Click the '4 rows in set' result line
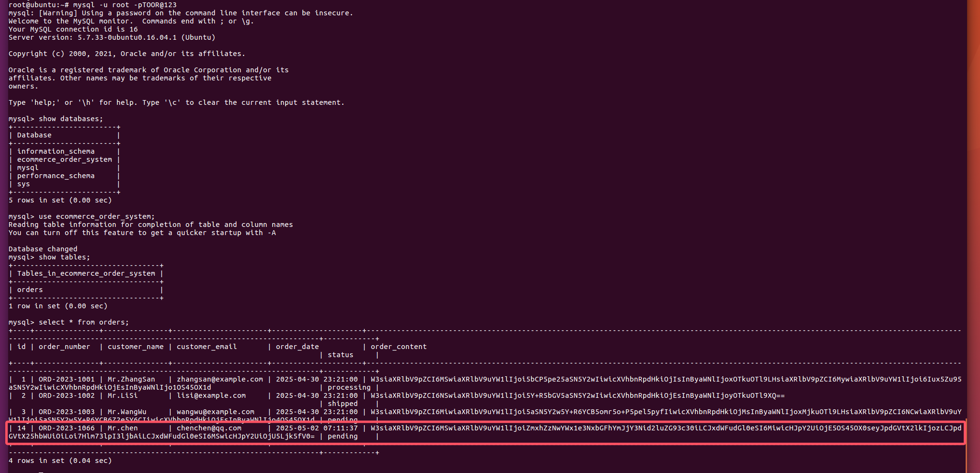Screen dimensions: 980x473 [x=60, y=461]
